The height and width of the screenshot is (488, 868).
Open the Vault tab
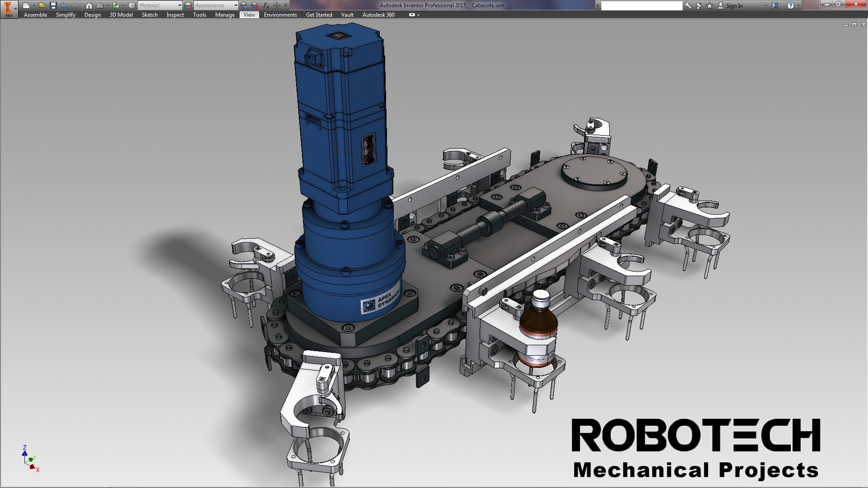(347, 15)
